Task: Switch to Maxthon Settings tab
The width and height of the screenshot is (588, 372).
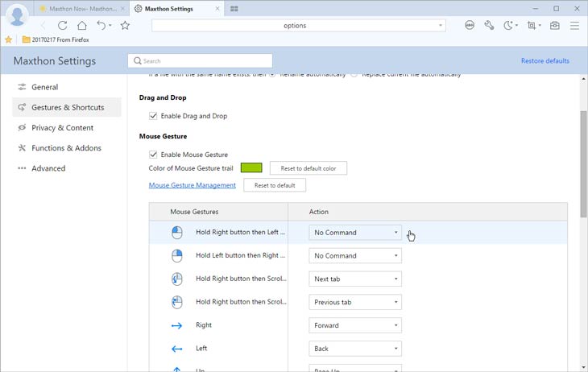Action: [x=176, y=9]
